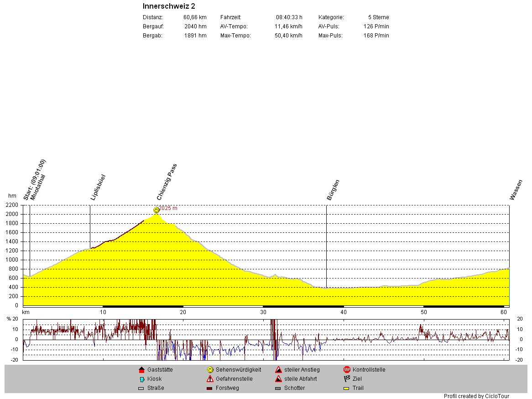Click the steile Abfahrt legend icon
The height and width of the screenshot is (399, 532).
coord(278,379)
